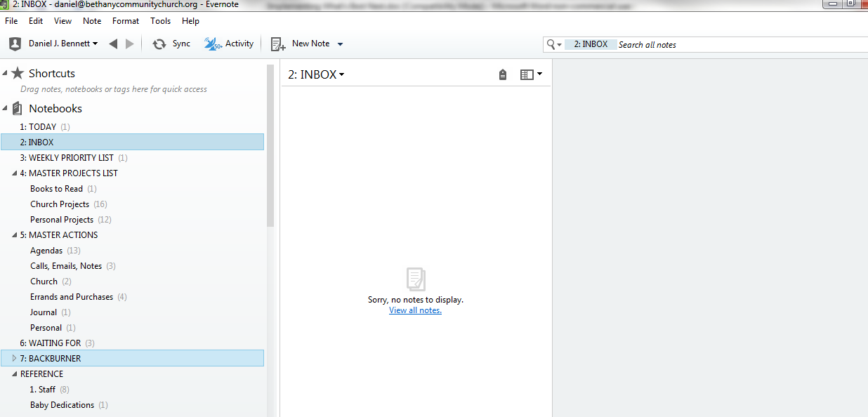Select the REFERENCE stack
Image resolution: width=868 pixels, height=417 pixels.
pyautogui.click(x=133, y=374)
